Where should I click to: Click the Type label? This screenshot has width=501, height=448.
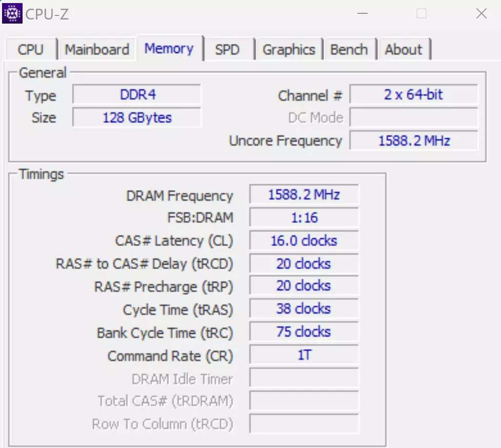pyautogui.click(x=41, y=96)
